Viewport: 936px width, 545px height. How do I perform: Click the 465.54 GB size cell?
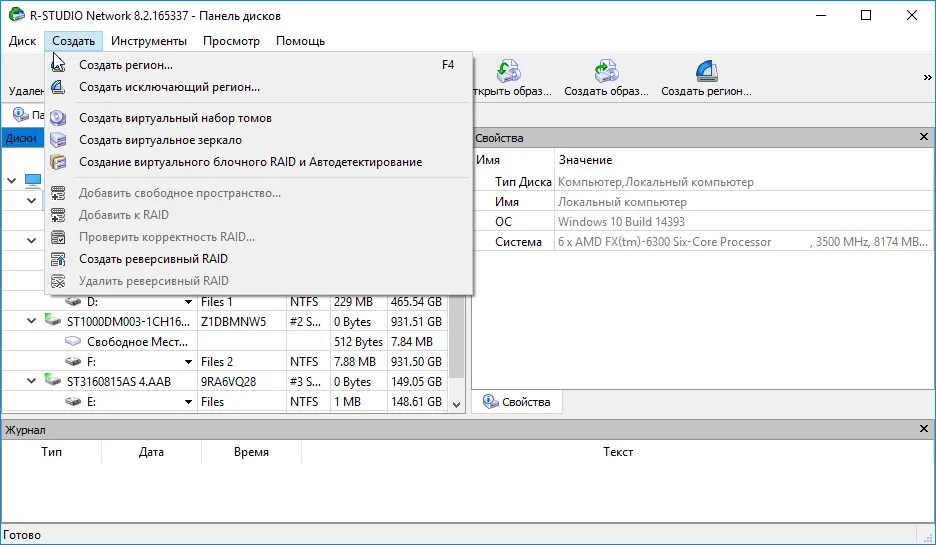(x=417, y=302)
